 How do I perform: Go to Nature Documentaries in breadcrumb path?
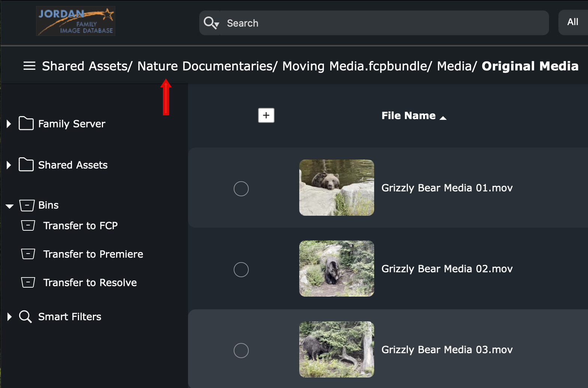[x=207, y=66]
